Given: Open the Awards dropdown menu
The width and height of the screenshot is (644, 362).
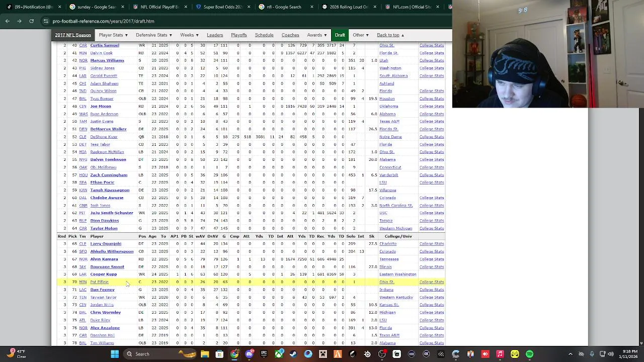Looking at the screenshot, I should click(317, 35).
